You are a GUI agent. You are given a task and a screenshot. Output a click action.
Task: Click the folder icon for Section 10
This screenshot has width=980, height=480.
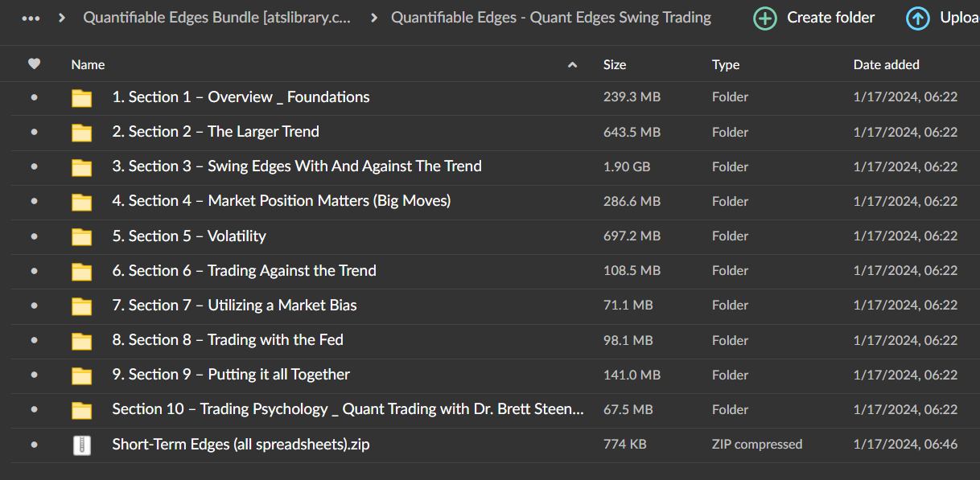[x=81, y=410]
